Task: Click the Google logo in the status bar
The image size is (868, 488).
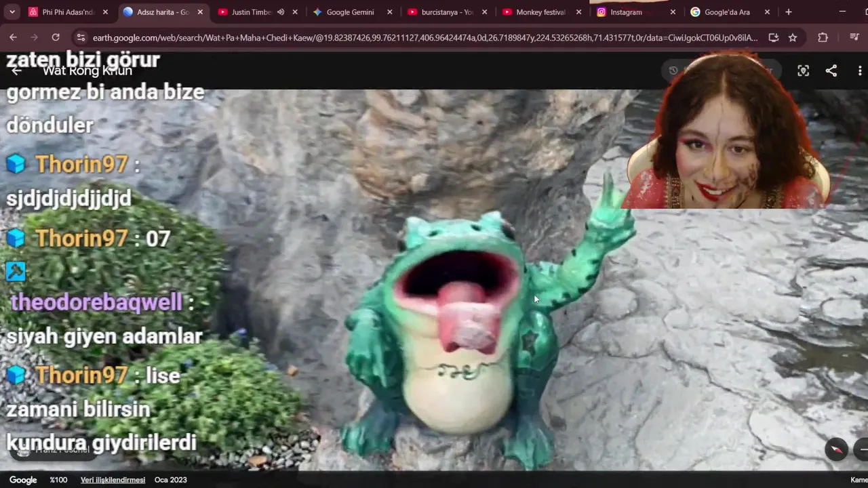Action: [23, 480]
